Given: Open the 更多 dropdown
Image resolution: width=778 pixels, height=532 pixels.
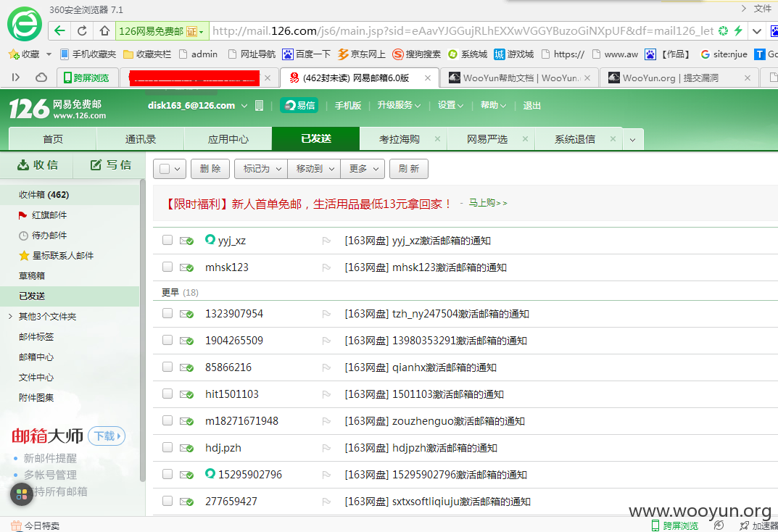Looking at the screenshot, I should pos(363,169).
